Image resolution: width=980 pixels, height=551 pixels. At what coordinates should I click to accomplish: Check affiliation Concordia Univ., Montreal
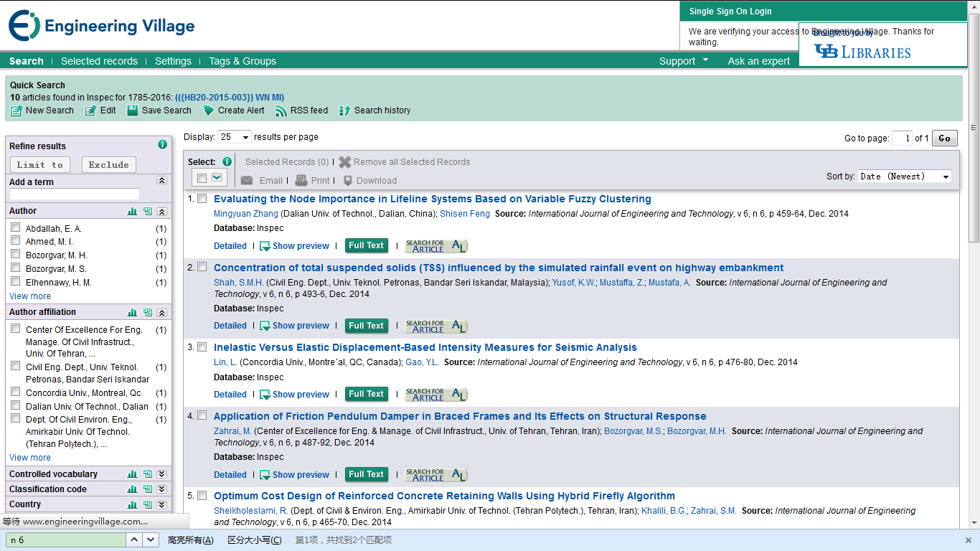click(16, 392)
